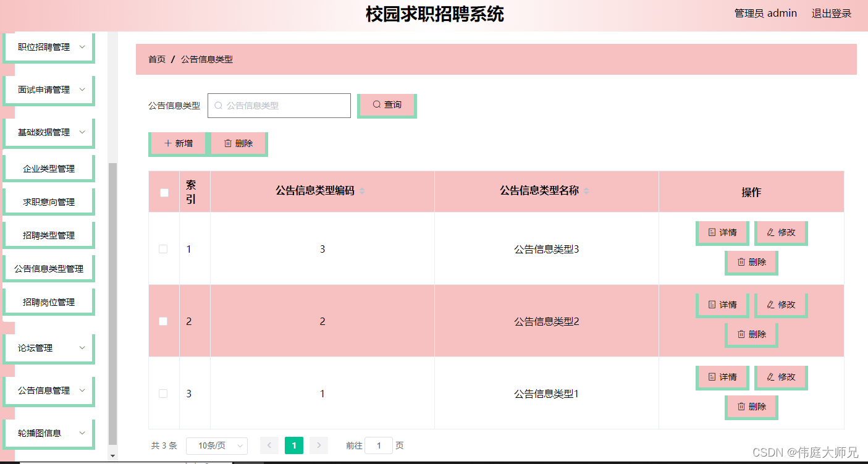The width and height of the screenshot is (868, 464).
Task: Click the plus icon on the 新增 button
Action: (168, 143)
